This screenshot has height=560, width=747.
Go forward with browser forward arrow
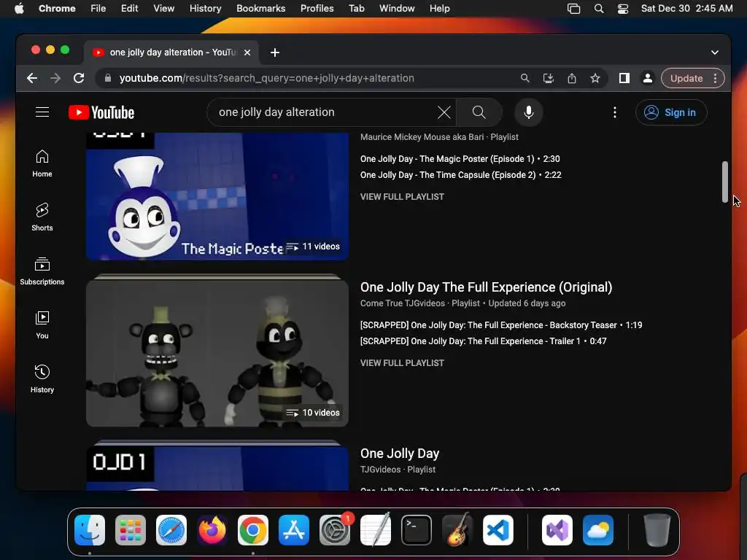55,78
